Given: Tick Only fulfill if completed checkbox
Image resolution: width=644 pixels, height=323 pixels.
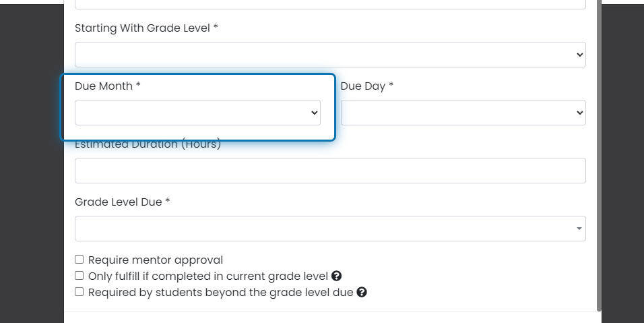Looking at the screenshot, I should (x=79, y=276).
